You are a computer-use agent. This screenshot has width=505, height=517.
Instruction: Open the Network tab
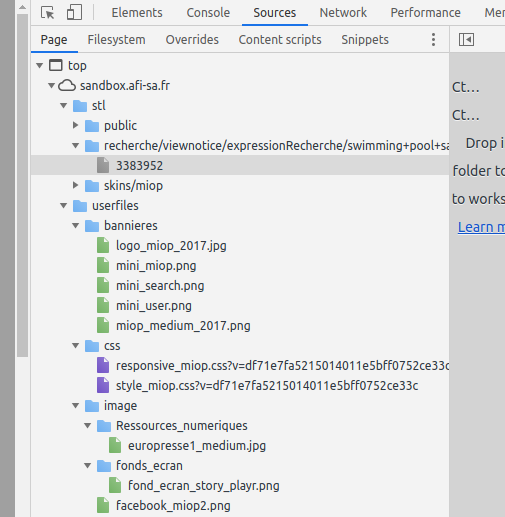343,13
